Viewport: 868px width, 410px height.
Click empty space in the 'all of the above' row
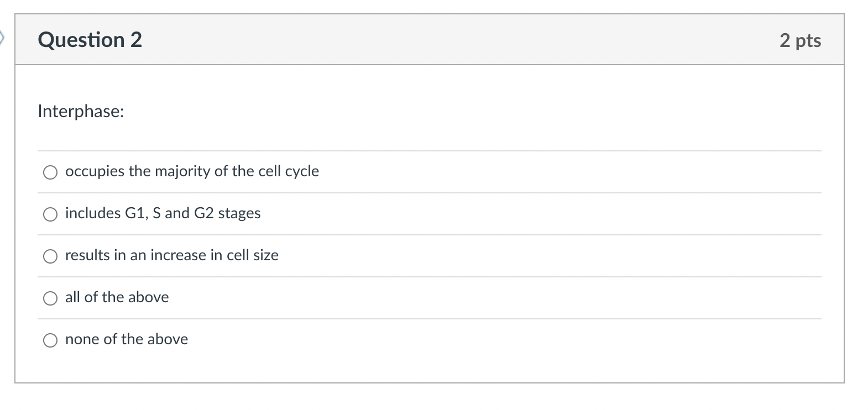tap(498, 298)
